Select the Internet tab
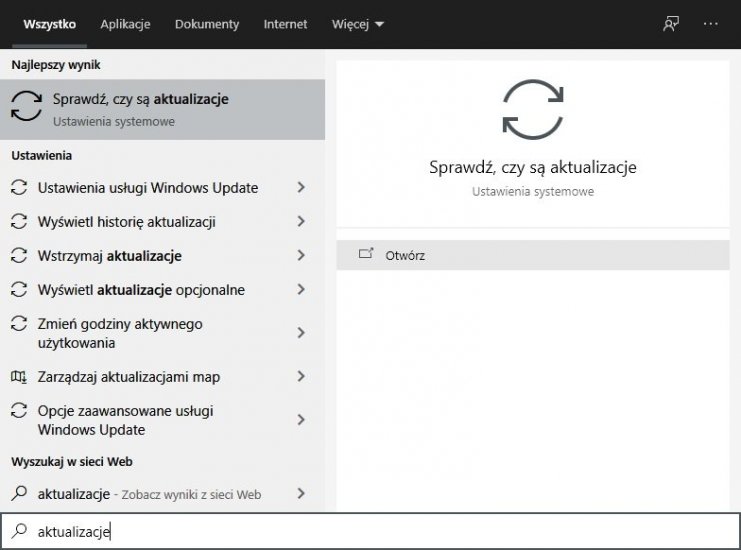This screenshot has width=741, height=550. [x=285, y=23]
